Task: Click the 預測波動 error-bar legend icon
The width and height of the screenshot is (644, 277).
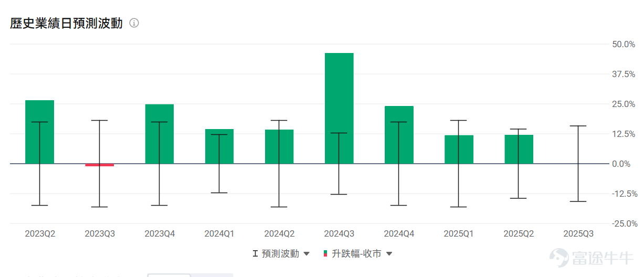Action: [256, 253]
